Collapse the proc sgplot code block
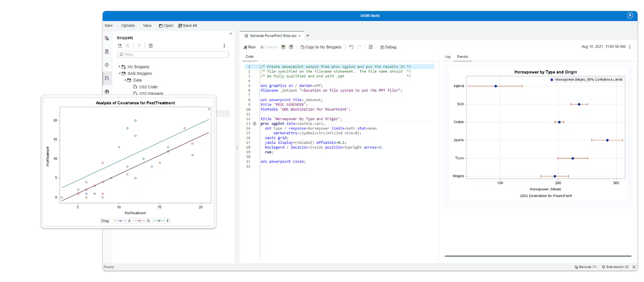This screenshot has width=644, height=282. pos(255,124)
